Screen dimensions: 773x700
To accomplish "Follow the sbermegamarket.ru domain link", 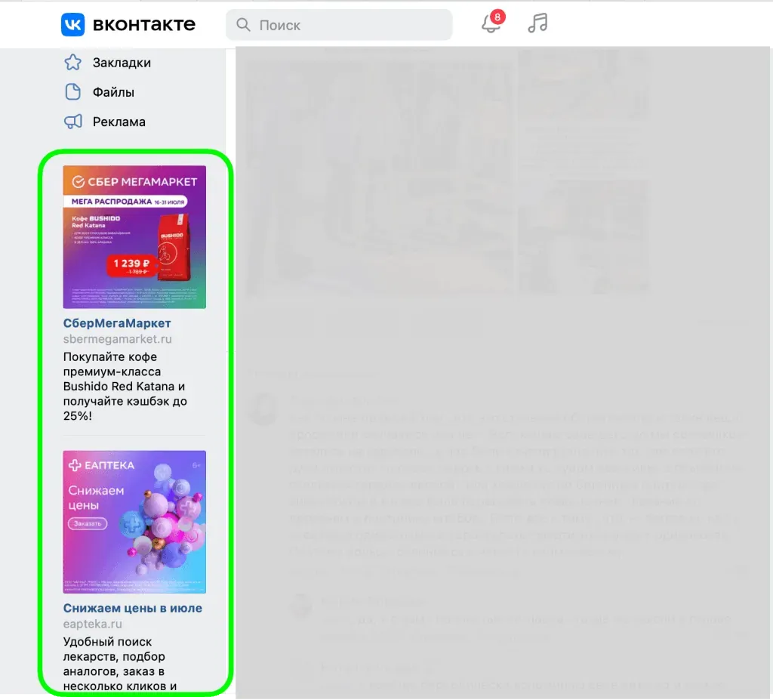I will point(117,339).
